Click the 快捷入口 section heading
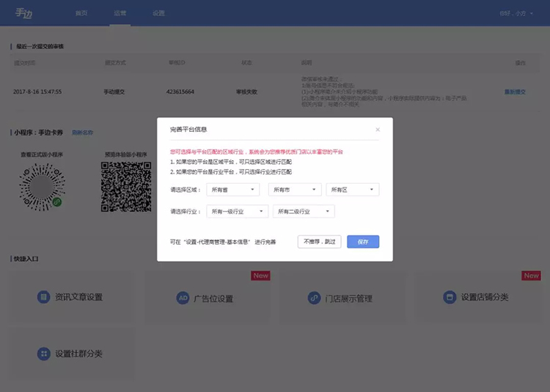The width and height of the screenshot is (550, 392). tap(26, 259)
